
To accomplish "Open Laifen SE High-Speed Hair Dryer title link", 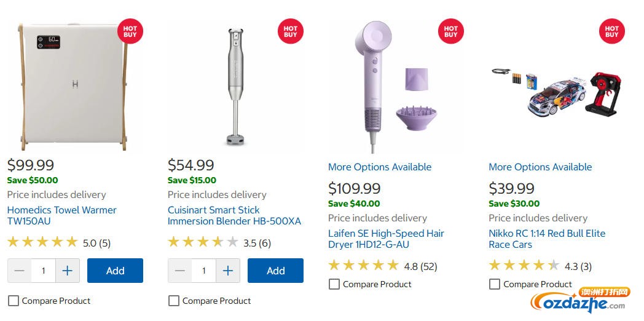I will pos(386,239).
